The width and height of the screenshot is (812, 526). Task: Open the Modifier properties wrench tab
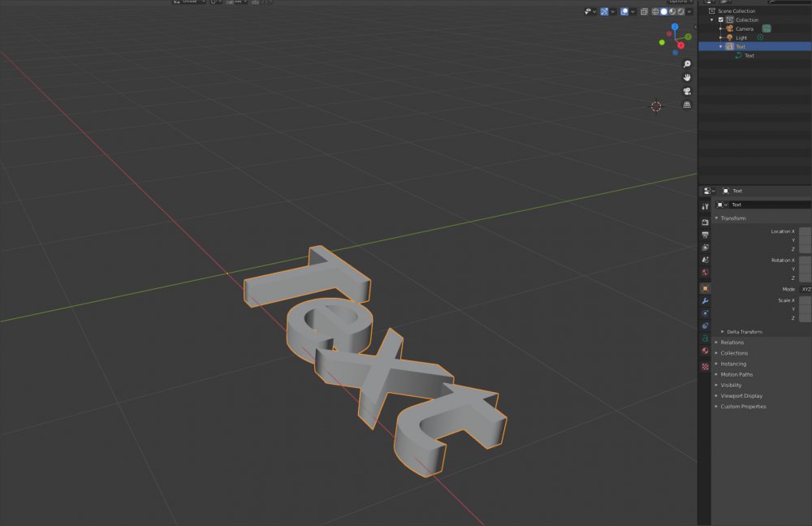tap(705, 301)
